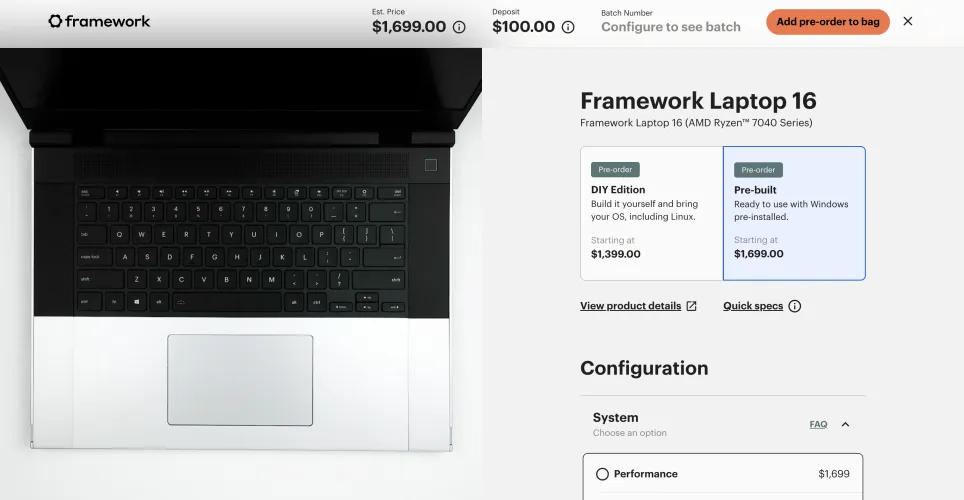Collapse the System section chevron

pyautogui.click(x=845, y=424)
